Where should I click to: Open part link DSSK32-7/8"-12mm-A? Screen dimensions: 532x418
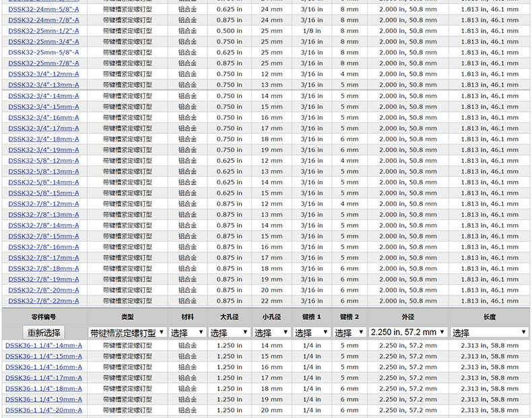pos(43,204)
